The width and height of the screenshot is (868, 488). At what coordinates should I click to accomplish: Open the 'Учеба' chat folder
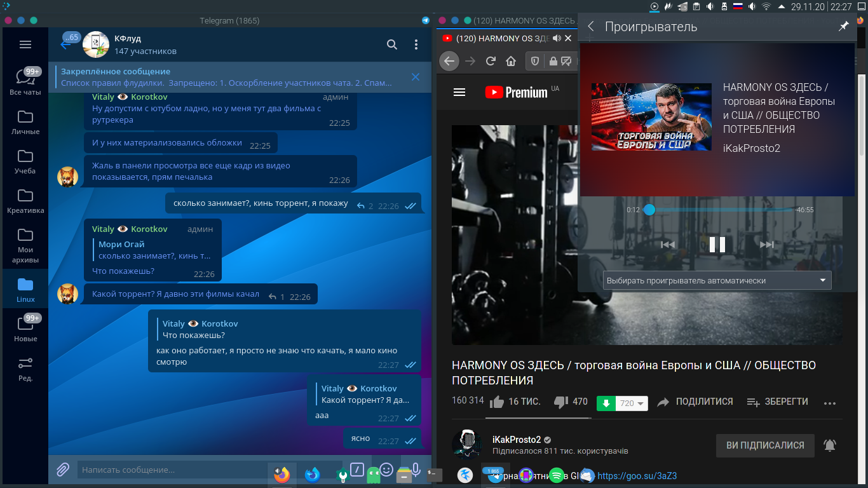tap(25, 161)
